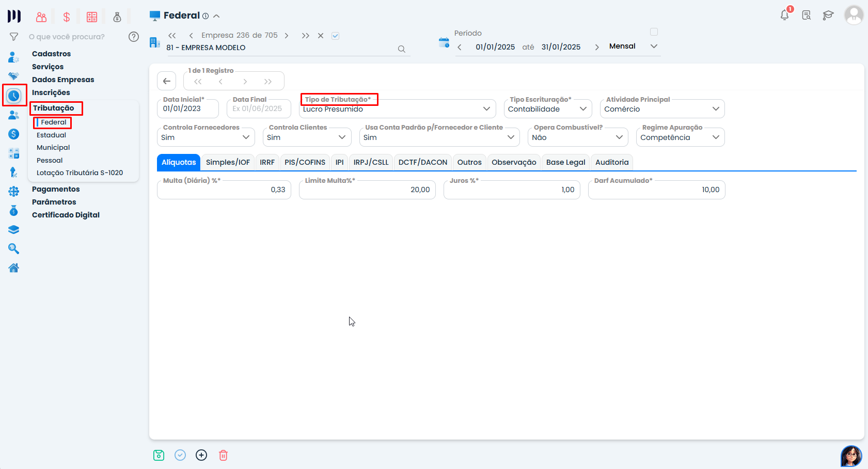Expand the Opera Combustível dropdown

point(619,137)
